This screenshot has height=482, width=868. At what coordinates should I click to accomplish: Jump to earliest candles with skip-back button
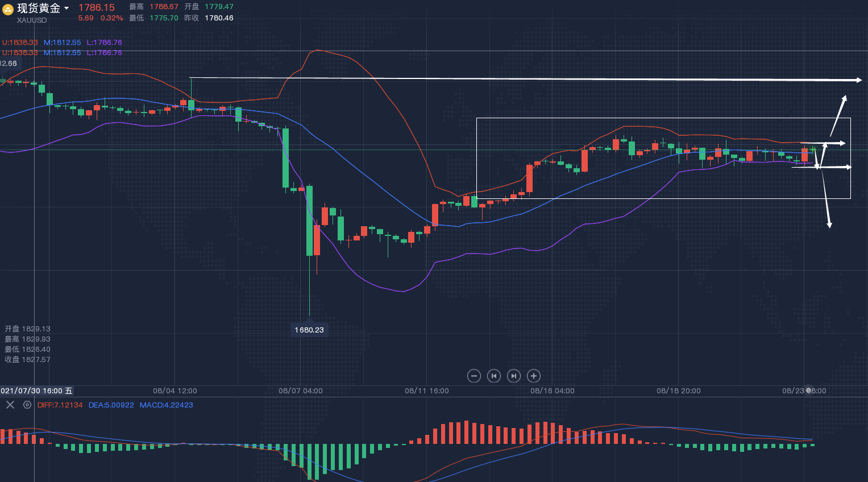(x=494, y=376)
